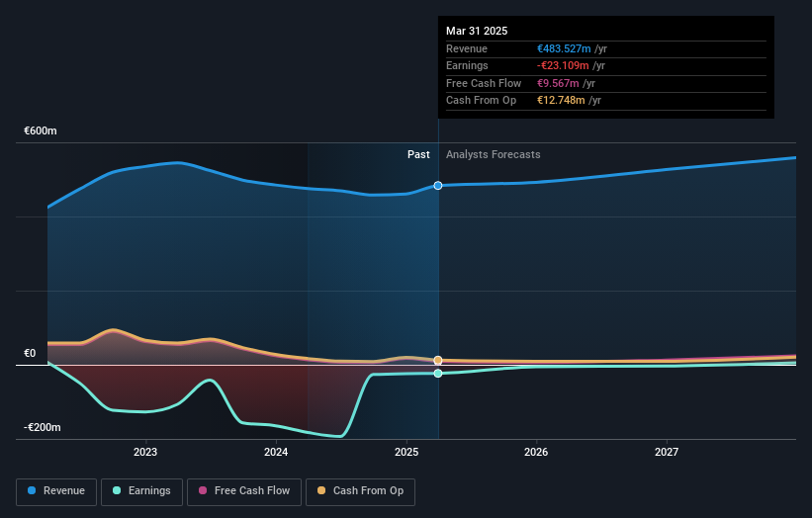Click the blue Revenue data point marker
Screen dimensions: 812x518
point(438,185)
